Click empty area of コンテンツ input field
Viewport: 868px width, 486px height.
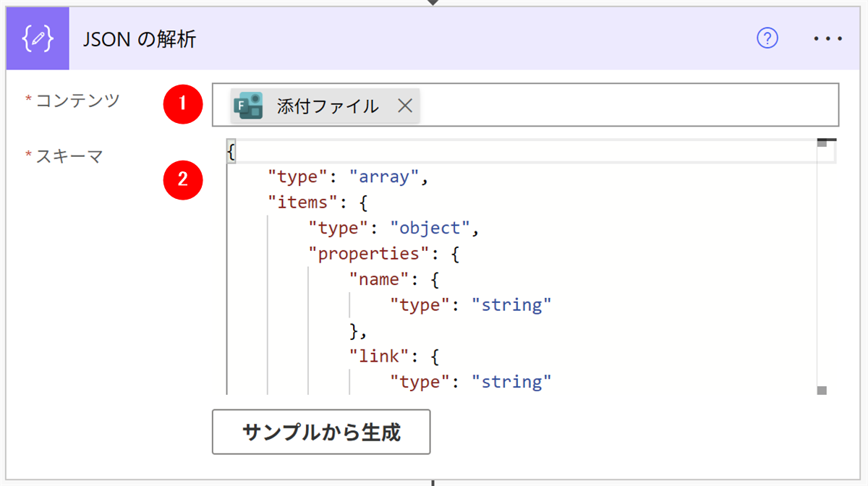[622, 106]
